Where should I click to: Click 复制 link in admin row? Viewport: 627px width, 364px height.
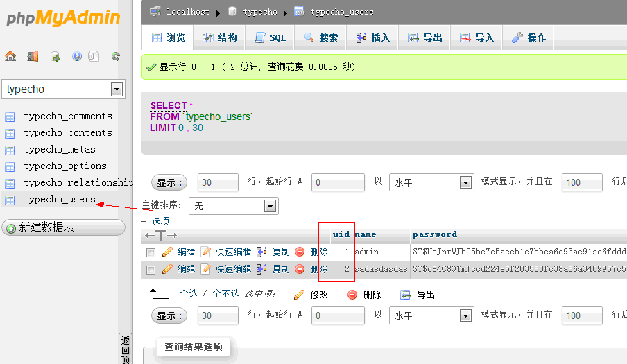(x=281, y=252)
